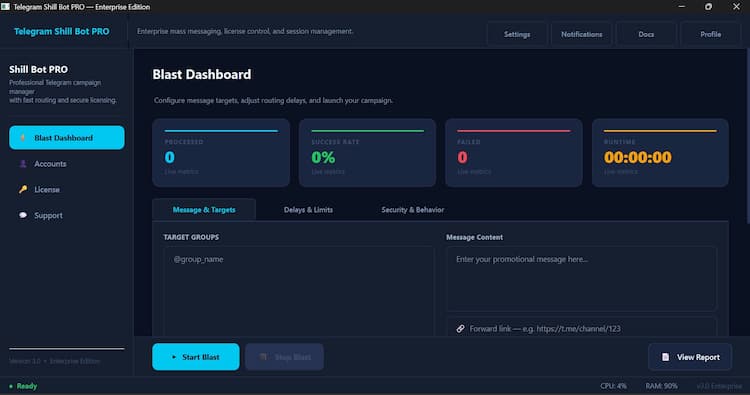The height and width of the screenshot is (395, 750).
Task: Click the Version 3.0 Enterprise Edition text
Action: (55, 361)
